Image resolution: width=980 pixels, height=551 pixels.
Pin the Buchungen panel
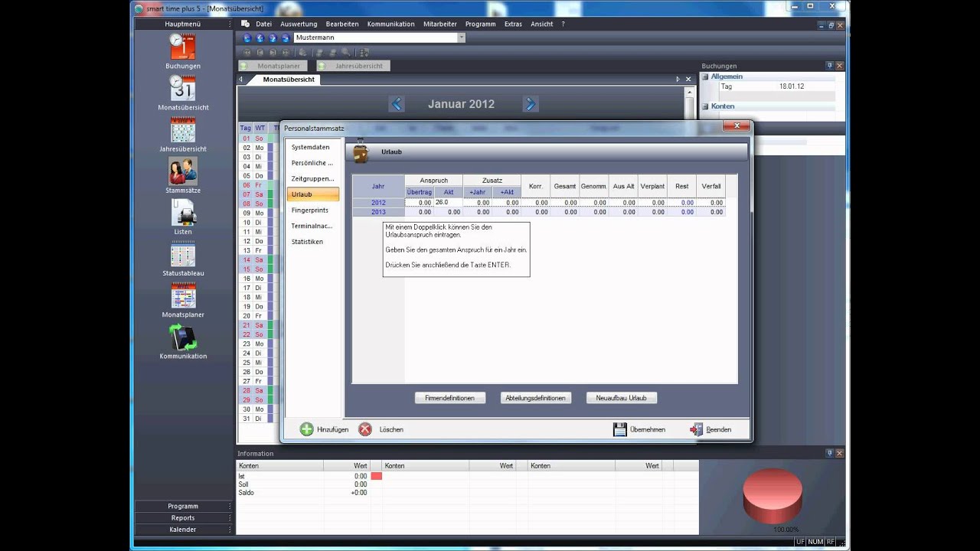click(829, 66)
